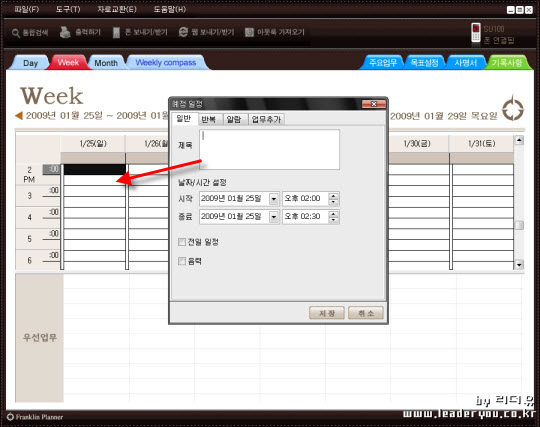Viewport: 540px width, 427px height.
Task: Click the web send/receive sync icon
Action: [183, 32]
